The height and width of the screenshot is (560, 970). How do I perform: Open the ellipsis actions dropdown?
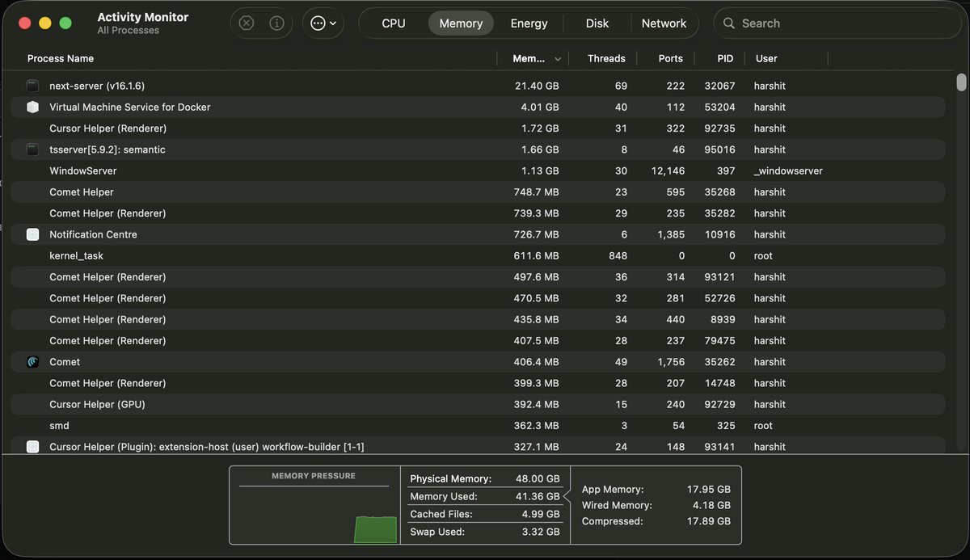[x=323, y=23]
